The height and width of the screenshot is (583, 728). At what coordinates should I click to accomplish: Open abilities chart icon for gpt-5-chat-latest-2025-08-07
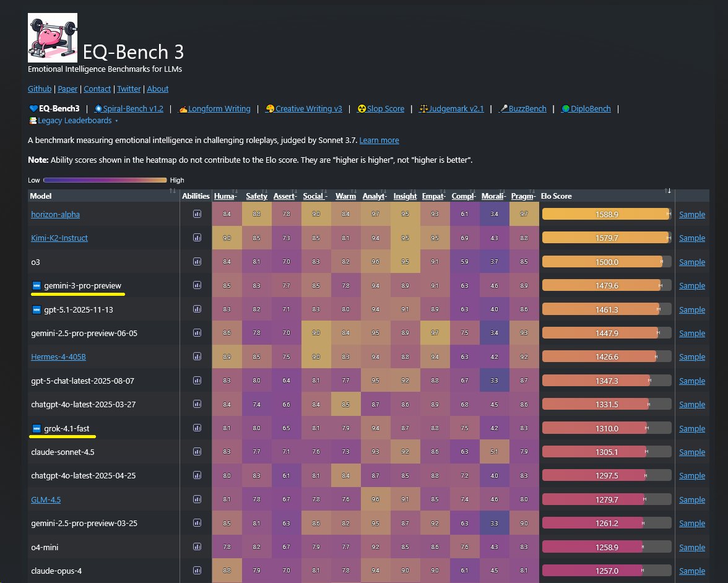pyautogui.click(x=197, y=380)
